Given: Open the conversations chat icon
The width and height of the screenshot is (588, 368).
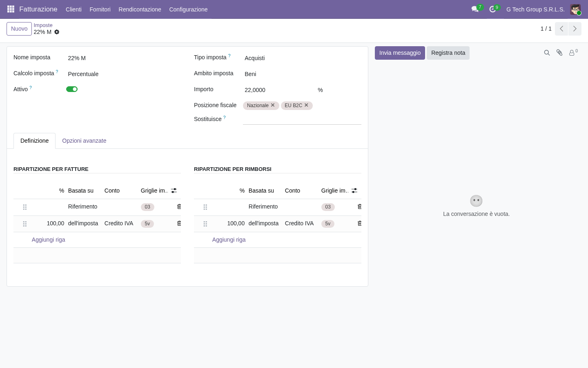Looking at the screenshot, I should (475, 9).
